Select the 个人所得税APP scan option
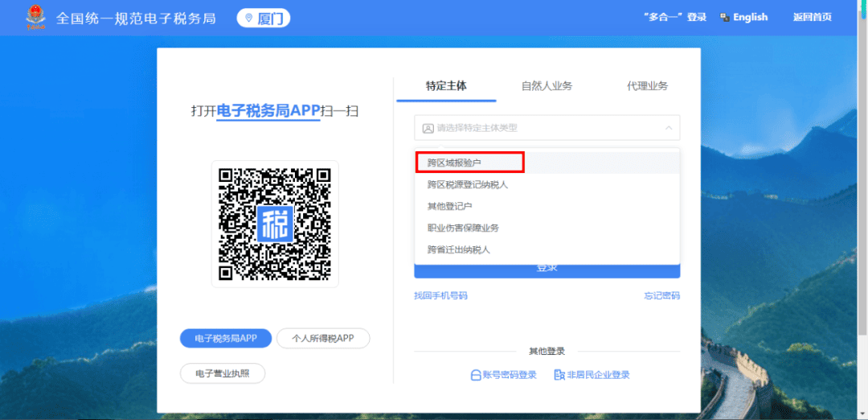 (x=323, y=339)
